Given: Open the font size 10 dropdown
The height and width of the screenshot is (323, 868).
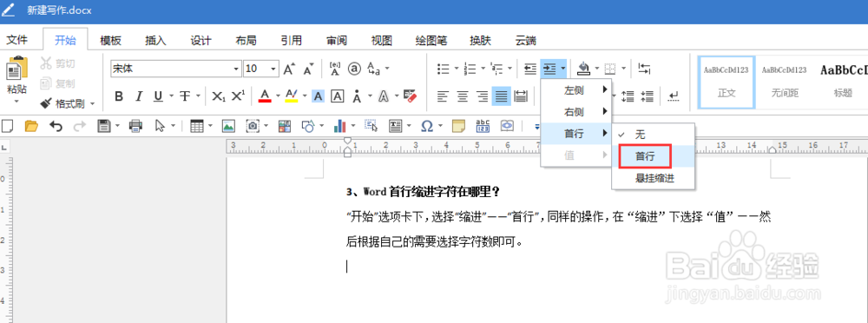Looking at the screenshot, I should (x=273, y=69).
